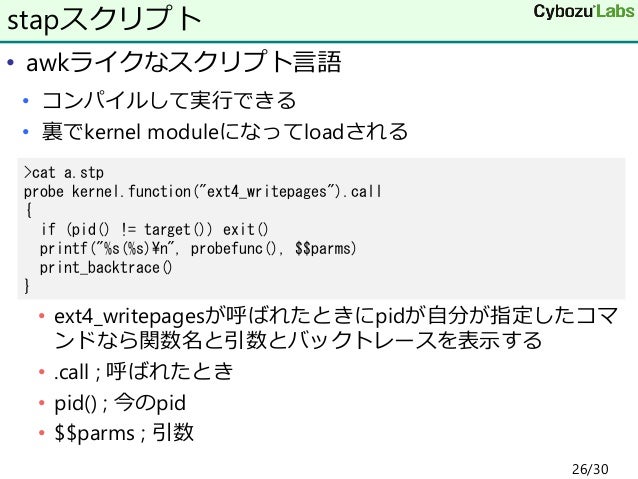Viewport: 638px width, 479px height.
Task: Click the 'probe kernel.function' code line
Action: point(203,191)
